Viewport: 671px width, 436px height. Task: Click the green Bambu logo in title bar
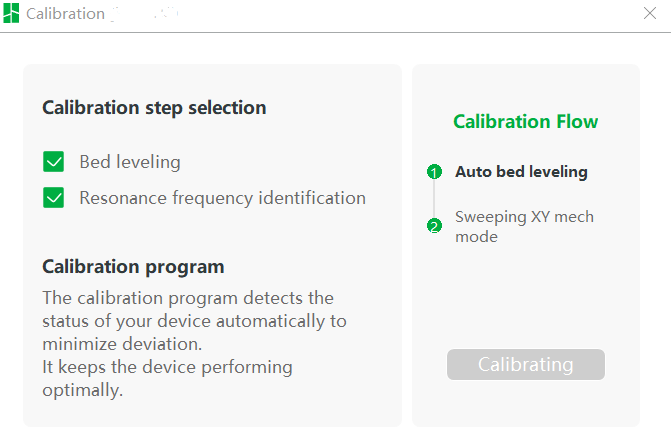pos(11,13)
